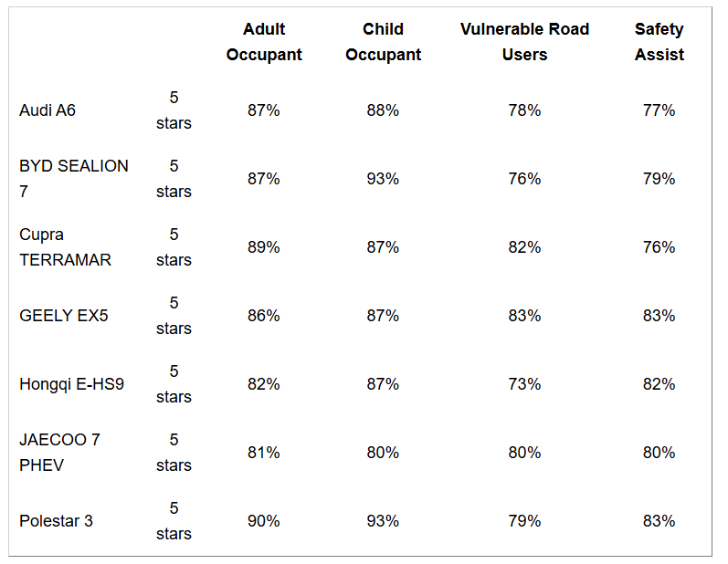Select the Hongqi E-HS9 model name
Viewport: 728px width, 564px height.
coord(71,384)
